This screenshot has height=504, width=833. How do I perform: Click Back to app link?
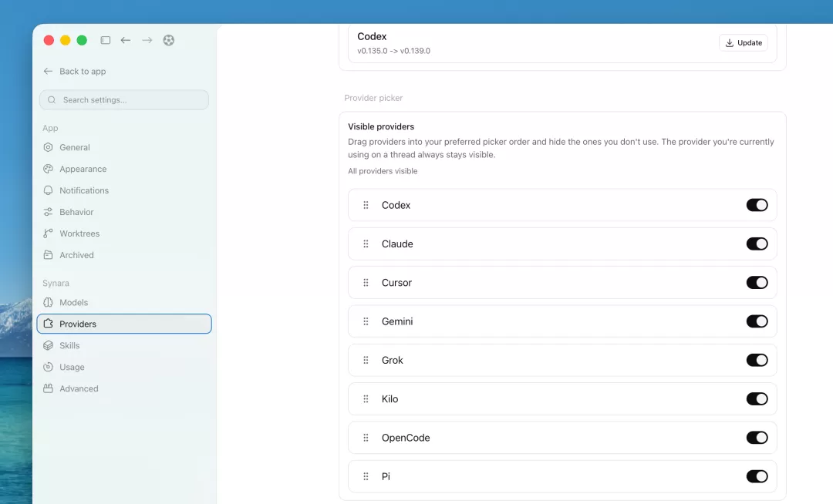pyautogui.click(x=75, y=71)
